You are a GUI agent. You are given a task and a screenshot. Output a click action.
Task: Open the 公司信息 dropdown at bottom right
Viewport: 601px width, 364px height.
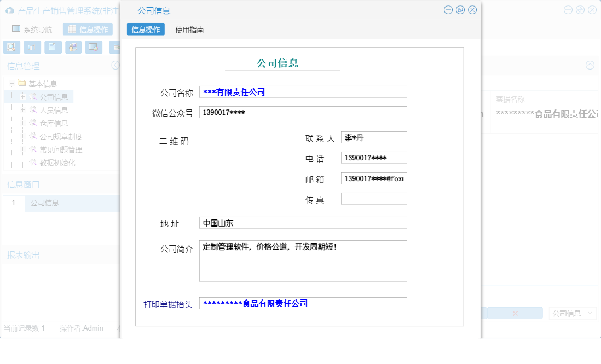tap(573, 313)
